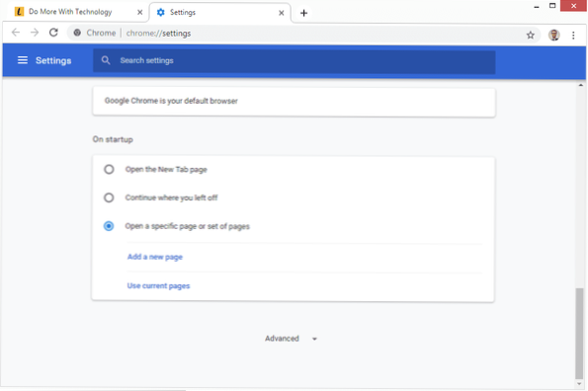Expand the Advanced settings section

(x=291, y=339)
